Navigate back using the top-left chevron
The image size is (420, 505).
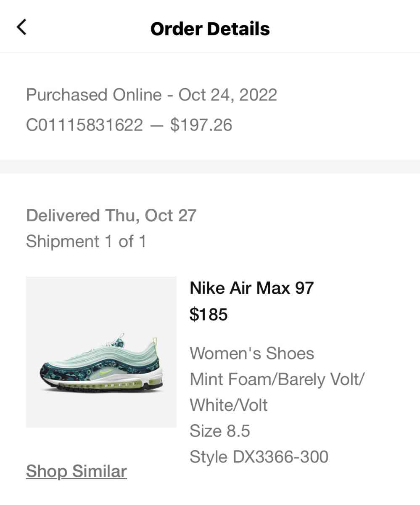[22, 27]
